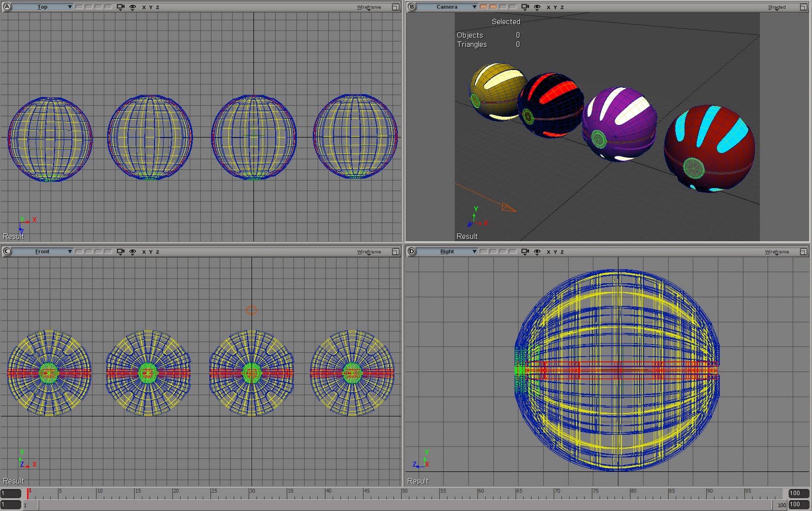Open the Front view selection dropdown

(43, 252)
